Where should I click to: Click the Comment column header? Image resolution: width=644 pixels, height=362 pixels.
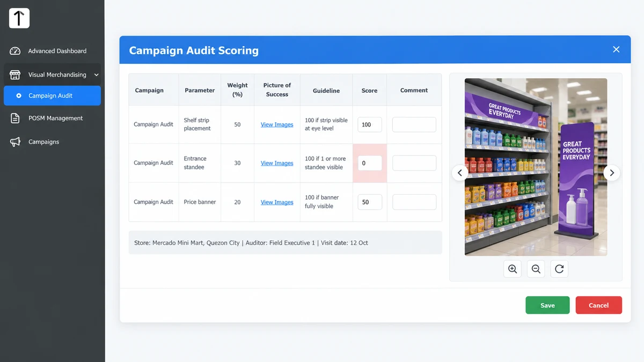point(414,90)
